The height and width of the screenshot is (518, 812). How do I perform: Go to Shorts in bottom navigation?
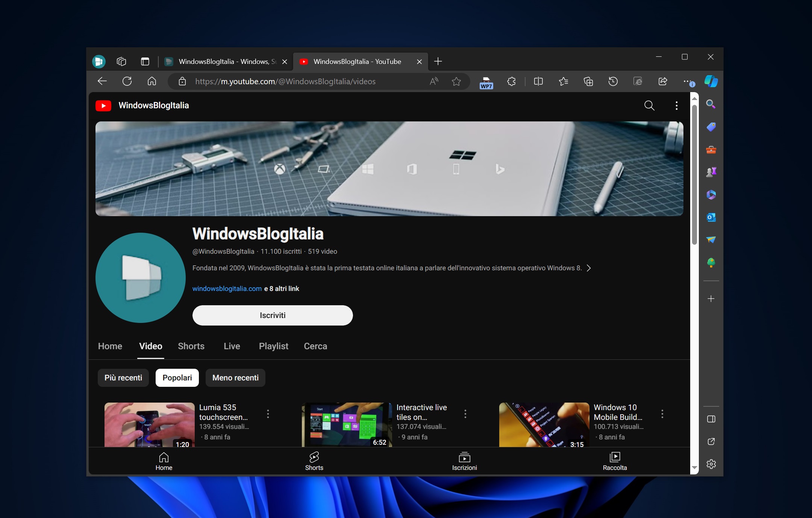(x=314, y=461)
